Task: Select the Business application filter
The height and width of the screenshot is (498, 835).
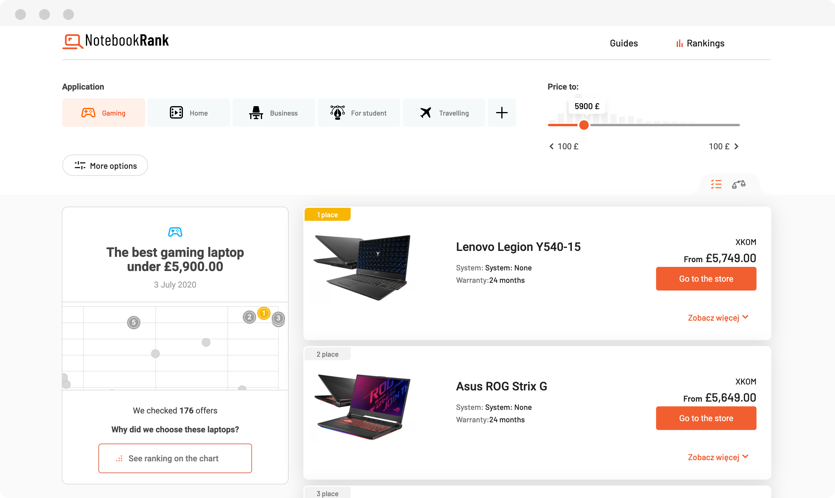Action: pyautogui.click(x=274, y=112)
